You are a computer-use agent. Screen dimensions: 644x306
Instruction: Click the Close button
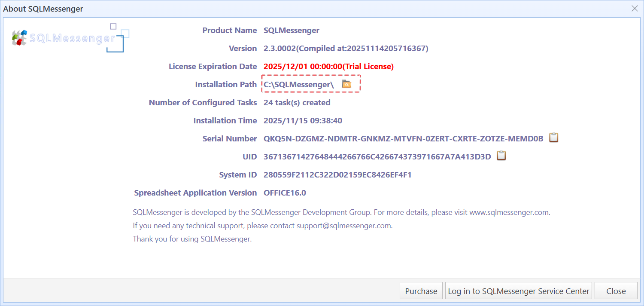(x=616, y=291)
